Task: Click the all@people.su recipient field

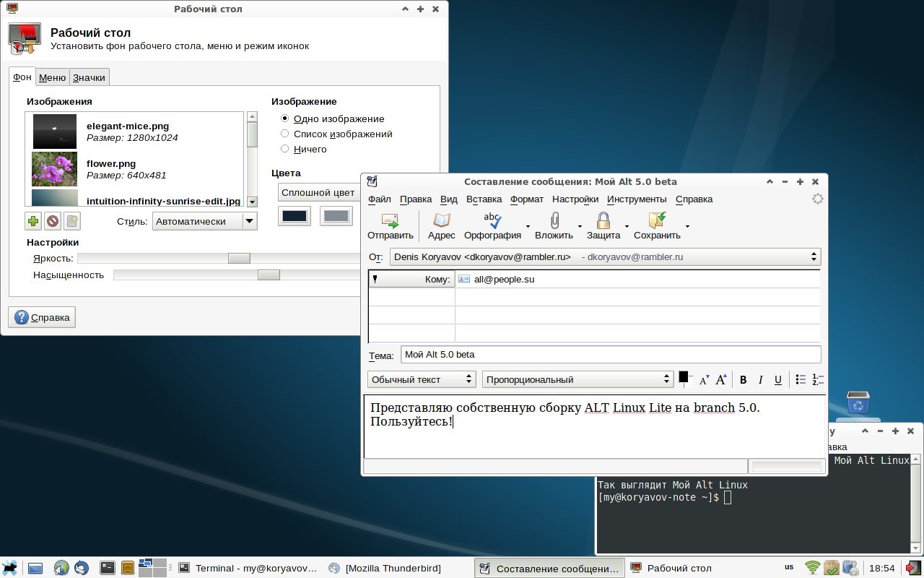Action: point(637,279)
